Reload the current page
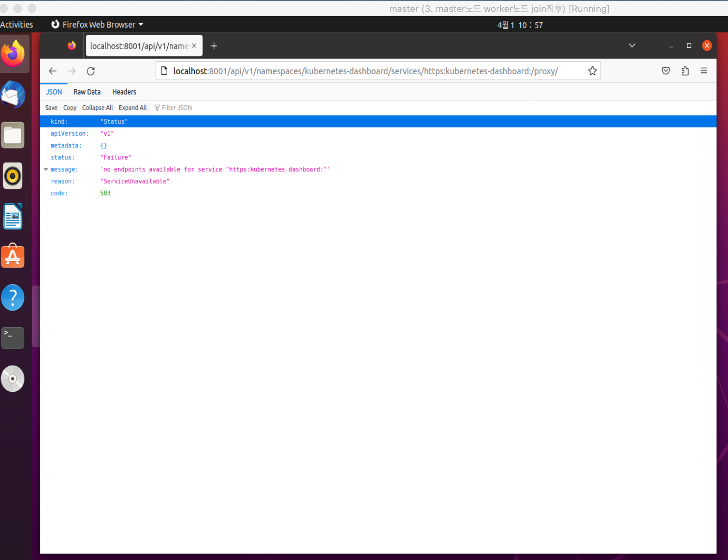 point(91,71)
